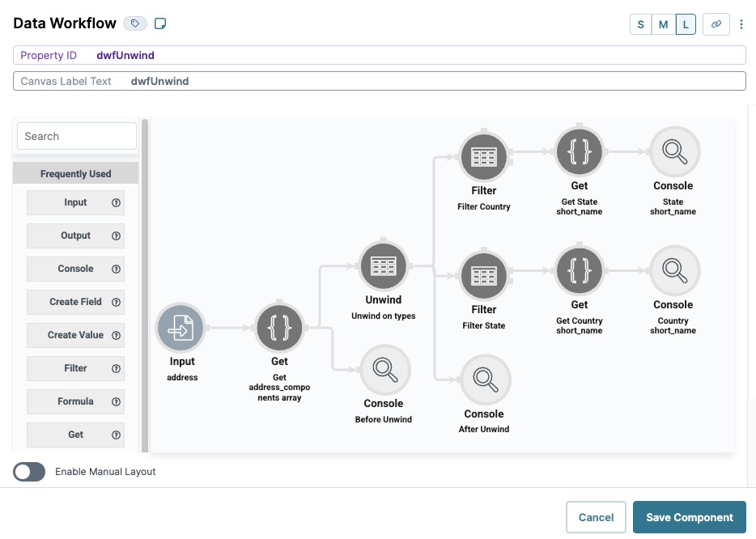Pick the Create Field operator

pyautogui.click(x=76, y=302)
